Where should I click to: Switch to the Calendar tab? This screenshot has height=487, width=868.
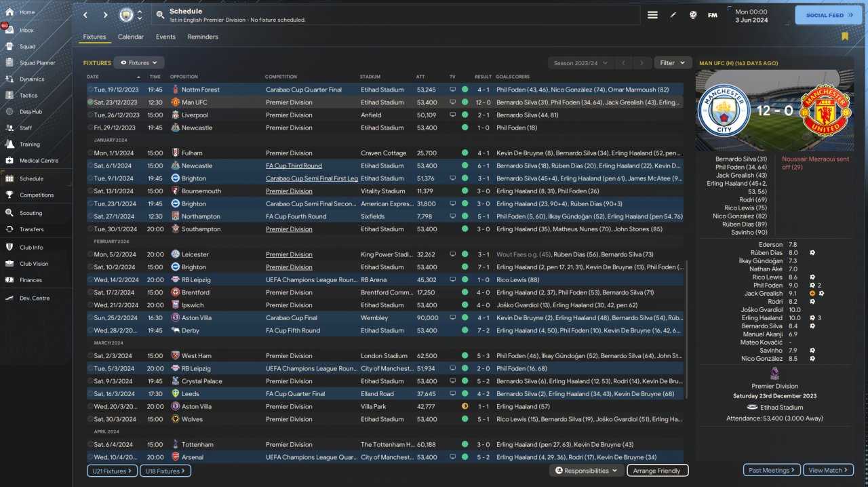pyautogui.click(x=131, y=37)
